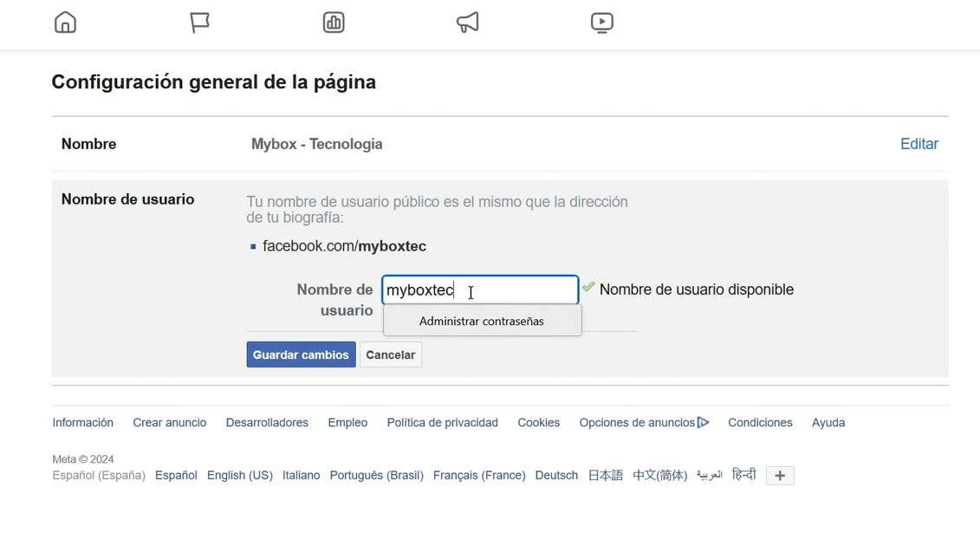Open Política de privacidad link
The height and width of the screenshot is (533, 980).
click(442, 423)
